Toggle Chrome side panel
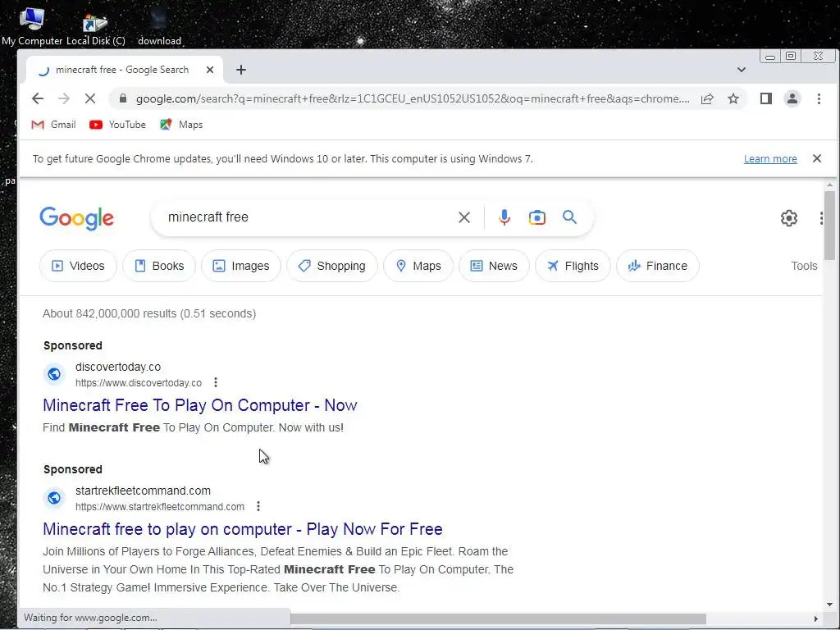This screenshot has width=840, height=630. [x=766, y=98]
